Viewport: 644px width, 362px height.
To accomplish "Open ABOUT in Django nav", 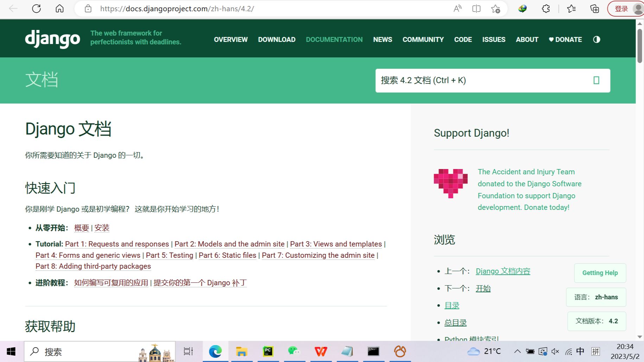I will tap(527, 39).
